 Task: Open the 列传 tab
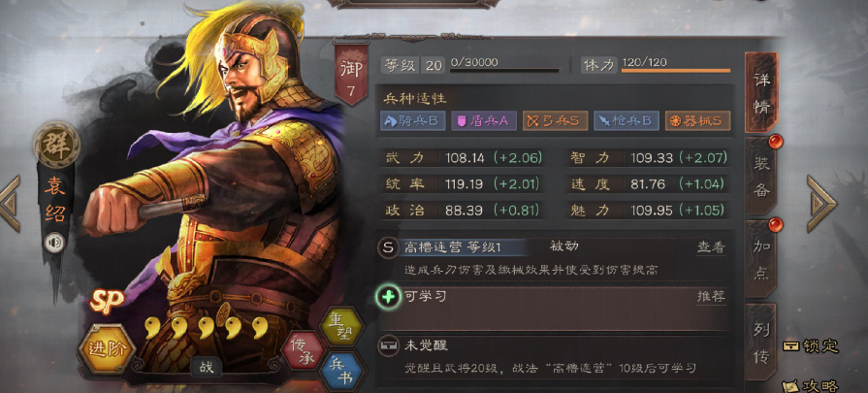761,343
